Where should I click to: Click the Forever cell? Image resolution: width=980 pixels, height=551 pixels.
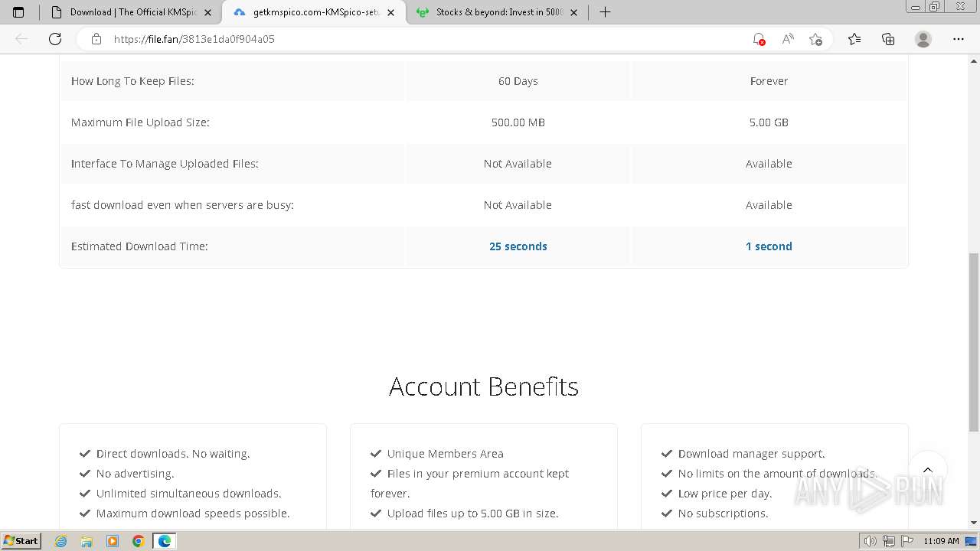[x=769, y=81]
